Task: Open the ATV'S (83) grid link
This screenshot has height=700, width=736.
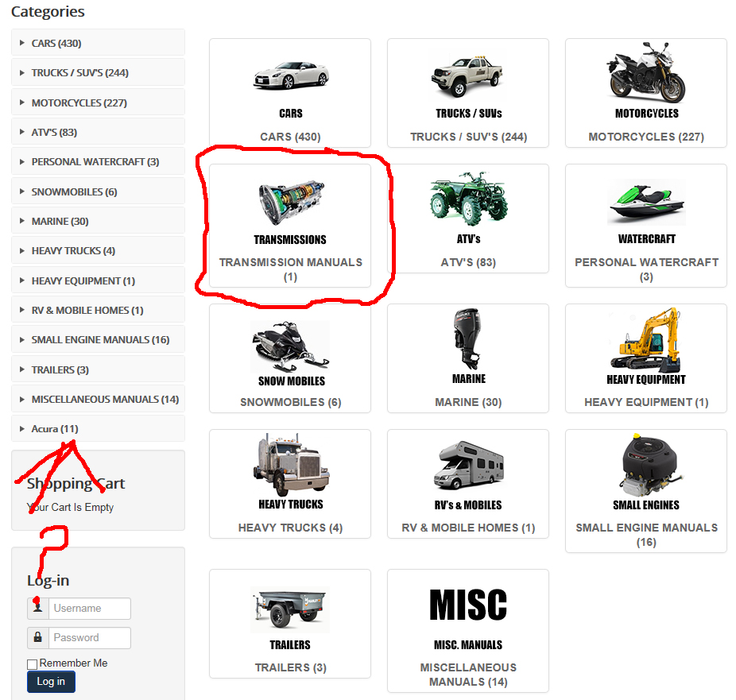Action: pyautogui.click(x=468, y=263)
